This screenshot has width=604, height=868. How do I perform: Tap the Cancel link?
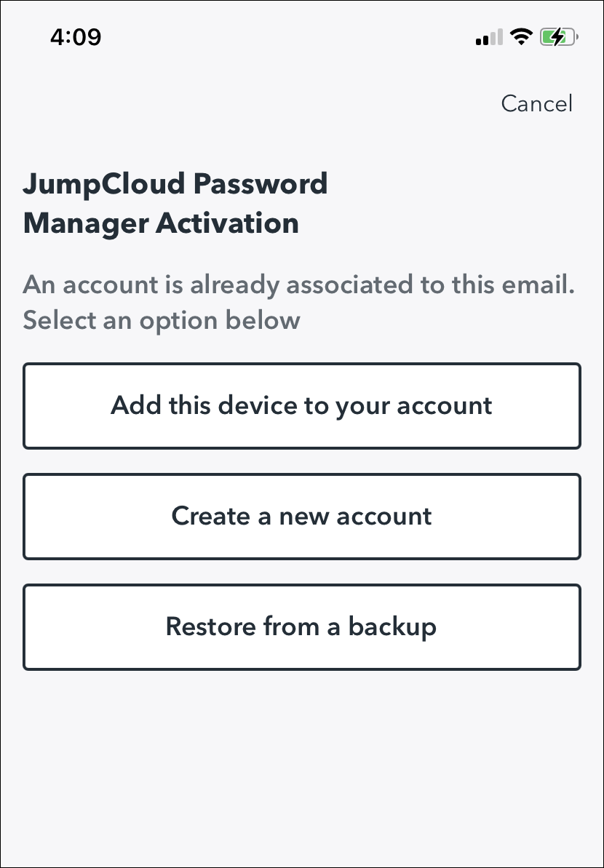536,103
